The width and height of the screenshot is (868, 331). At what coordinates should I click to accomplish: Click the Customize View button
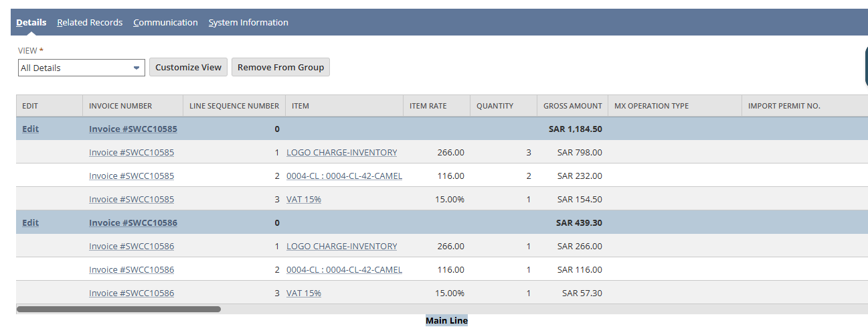coord(188,67)
